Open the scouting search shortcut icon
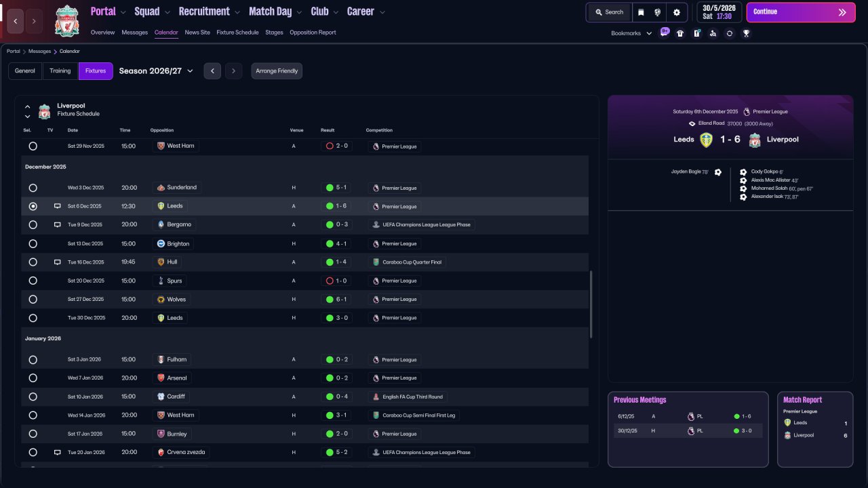The image size is (868, 488). [x=713, y=33]
